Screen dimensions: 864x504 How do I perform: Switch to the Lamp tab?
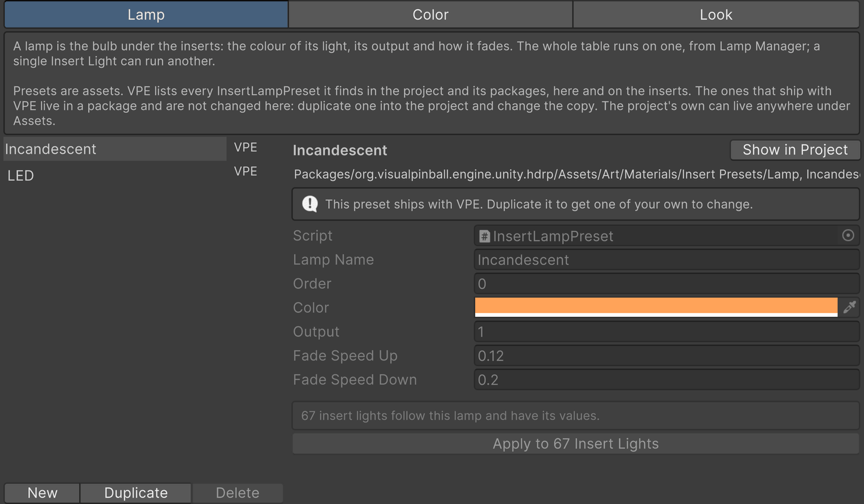coord(146,14)
